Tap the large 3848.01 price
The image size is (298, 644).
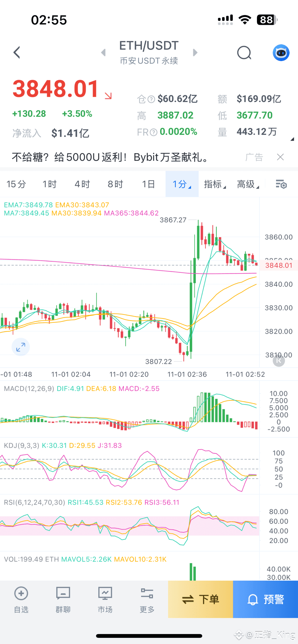56,89
